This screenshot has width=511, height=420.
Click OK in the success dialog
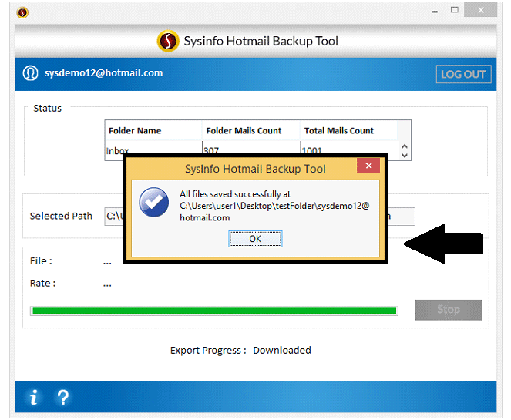(x=255, y=239)
